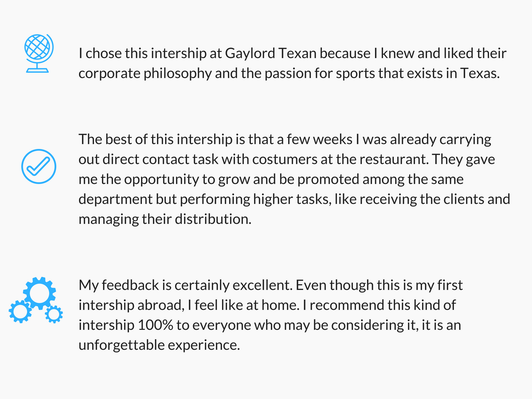Click the words "Gaylord Texan"
The image size is (532, 399).
pyautogui.click(x=271, y=54)
